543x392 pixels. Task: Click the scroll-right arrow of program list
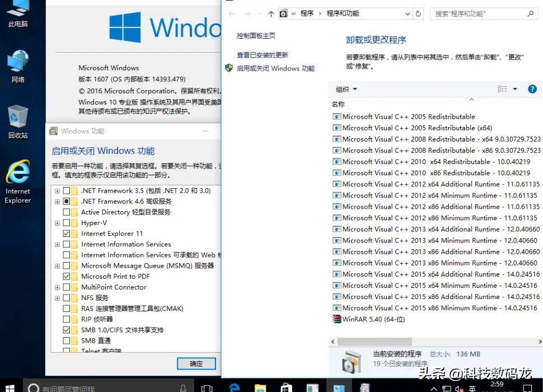[540, 342]
